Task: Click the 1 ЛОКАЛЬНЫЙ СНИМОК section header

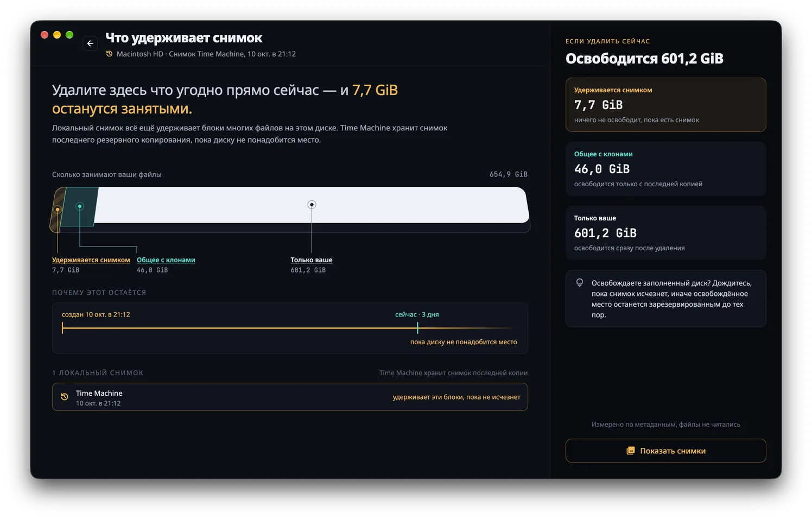Action: (98, 373)
